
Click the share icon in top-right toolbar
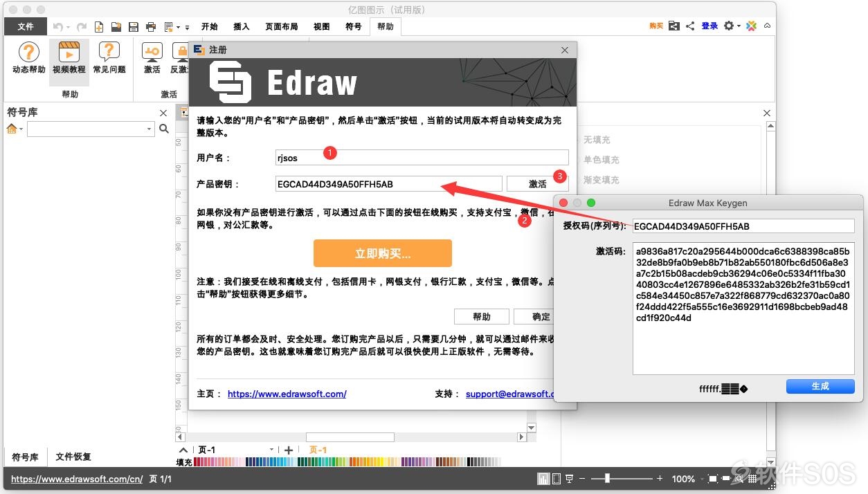pyautogui.click(x=690, y=26)
